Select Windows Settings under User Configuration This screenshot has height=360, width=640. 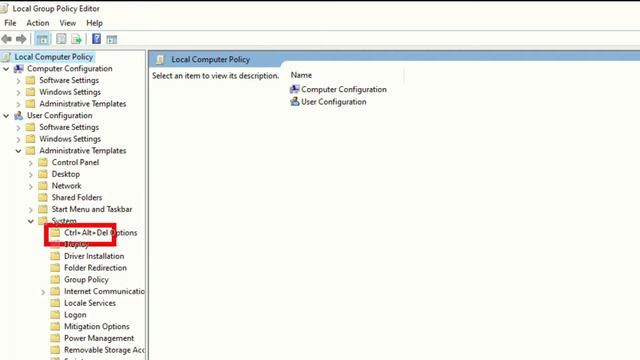[x=70, y=139]
